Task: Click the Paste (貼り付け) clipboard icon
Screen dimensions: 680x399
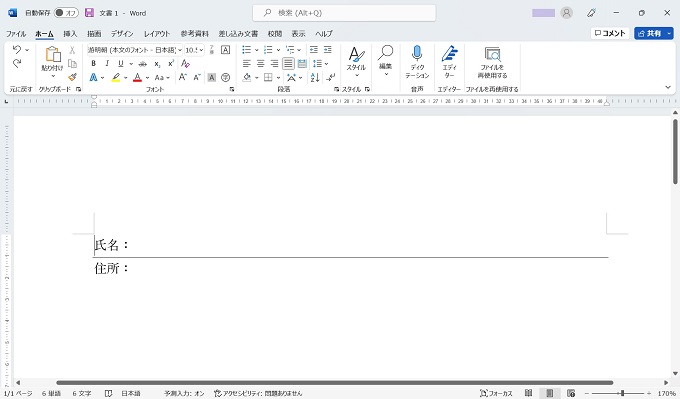Action: [52, 55]
